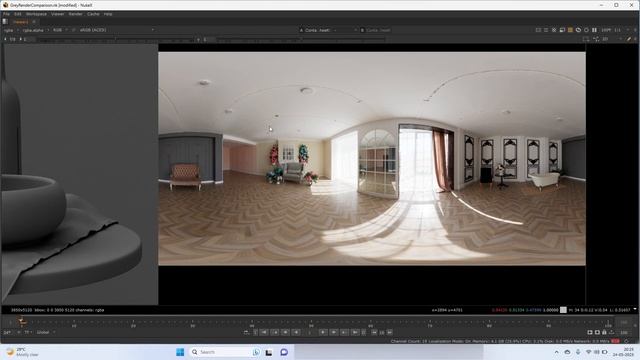Click the pane content menu icon left of Viewer1 tab
This screenshot has width=640, height=360.
tap(5, 22)
